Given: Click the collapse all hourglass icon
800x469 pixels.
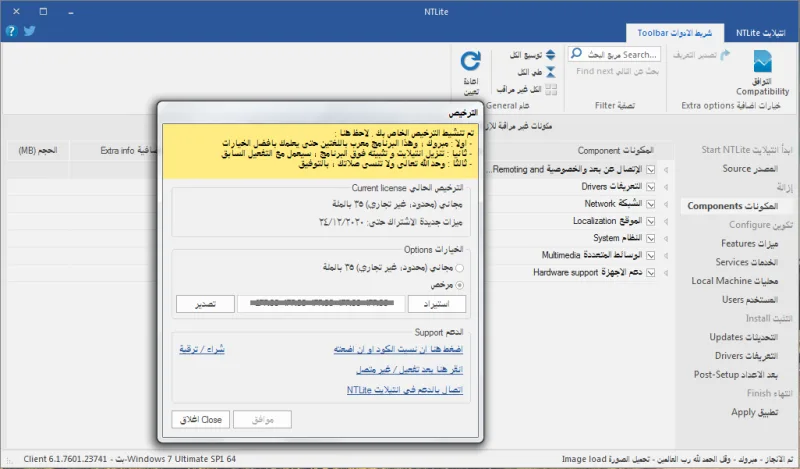Looking at the screenshot, I should click(x=551, y=72).
